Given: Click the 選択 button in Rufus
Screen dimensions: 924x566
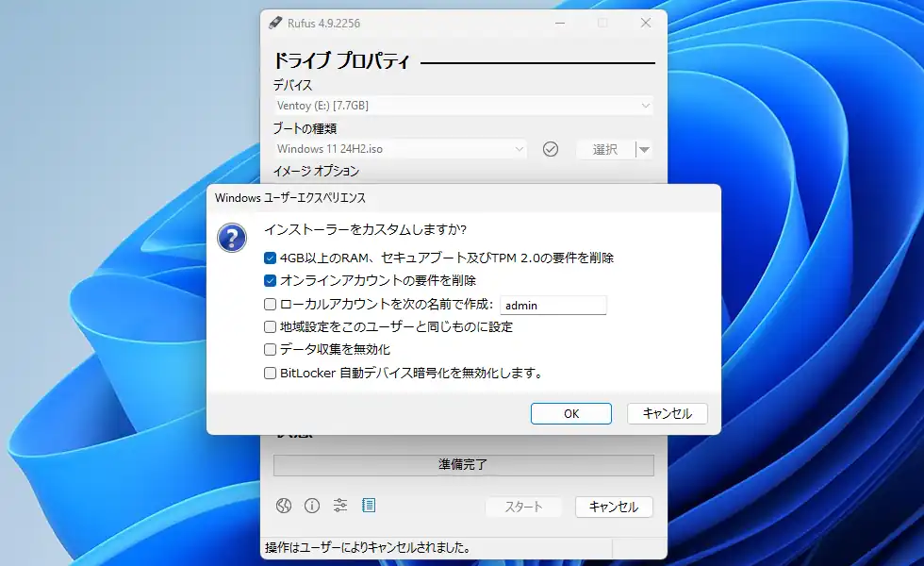Looking at the screenshot, I should (605, 150).
